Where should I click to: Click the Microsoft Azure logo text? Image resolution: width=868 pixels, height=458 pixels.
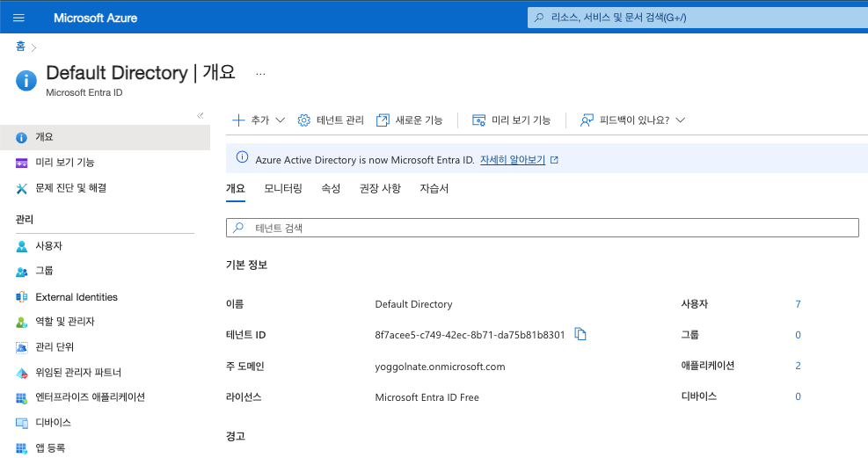pyautogui.click(x=95, y=18)
